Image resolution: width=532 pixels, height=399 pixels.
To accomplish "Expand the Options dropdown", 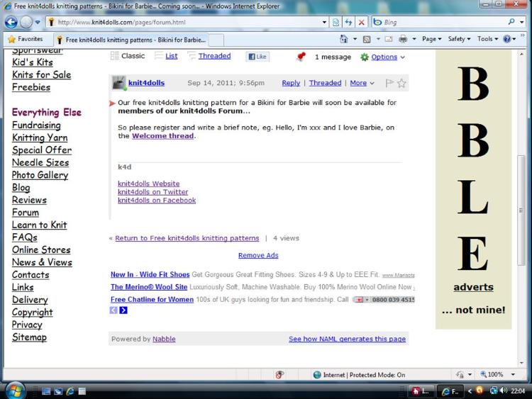I will point(383,57).
